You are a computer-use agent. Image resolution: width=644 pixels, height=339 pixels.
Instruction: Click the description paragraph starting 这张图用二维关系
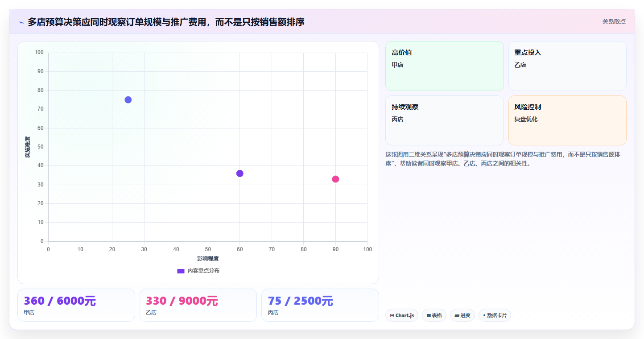pyautogui.click(x=503, y=159)
